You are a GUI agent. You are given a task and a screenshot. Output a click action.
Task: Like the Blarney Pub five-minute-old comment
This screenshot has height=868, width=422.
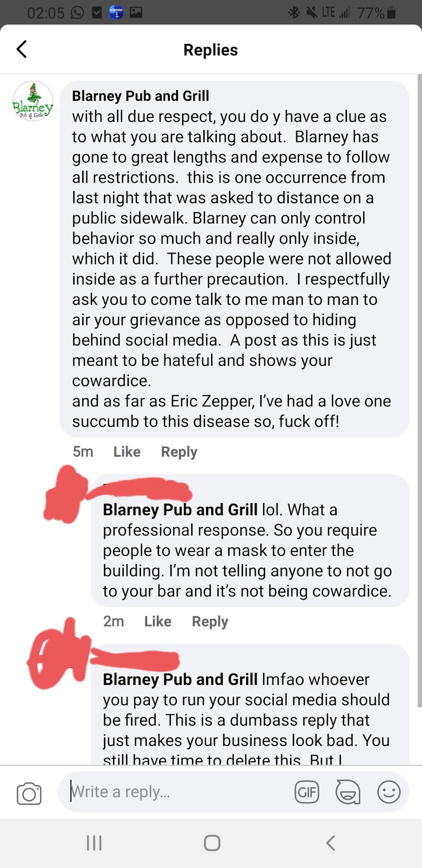pyautogui.click(x=127, y=452)
